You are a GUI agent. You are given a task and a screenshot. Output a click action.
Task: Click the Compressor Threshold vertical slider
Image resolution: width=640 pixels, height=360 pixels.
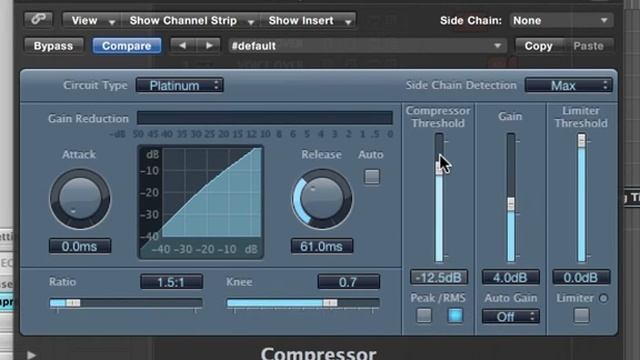click(x=439, y=198)
